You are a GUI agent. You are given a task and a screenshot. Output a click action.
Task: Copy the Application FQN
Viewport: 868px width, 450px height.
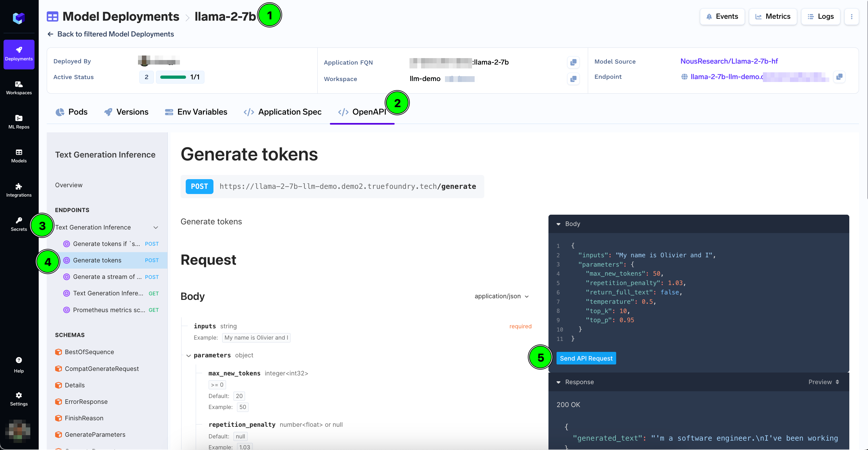[573, 62]
